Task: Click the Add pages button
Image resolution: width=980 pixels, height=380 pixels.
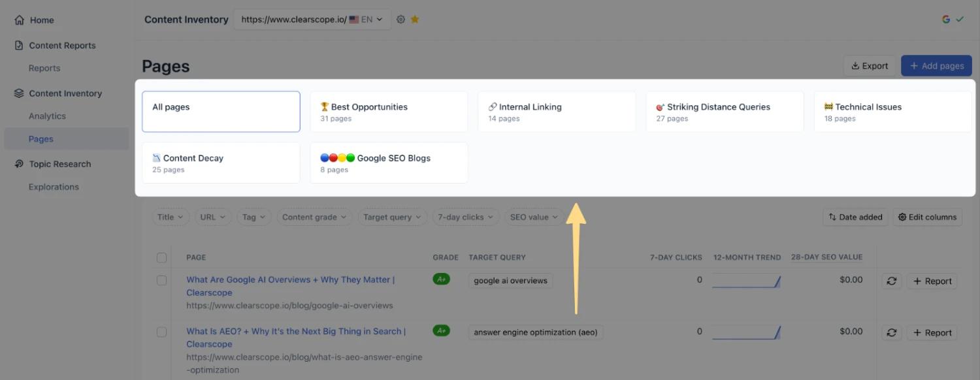Action: 937,66
